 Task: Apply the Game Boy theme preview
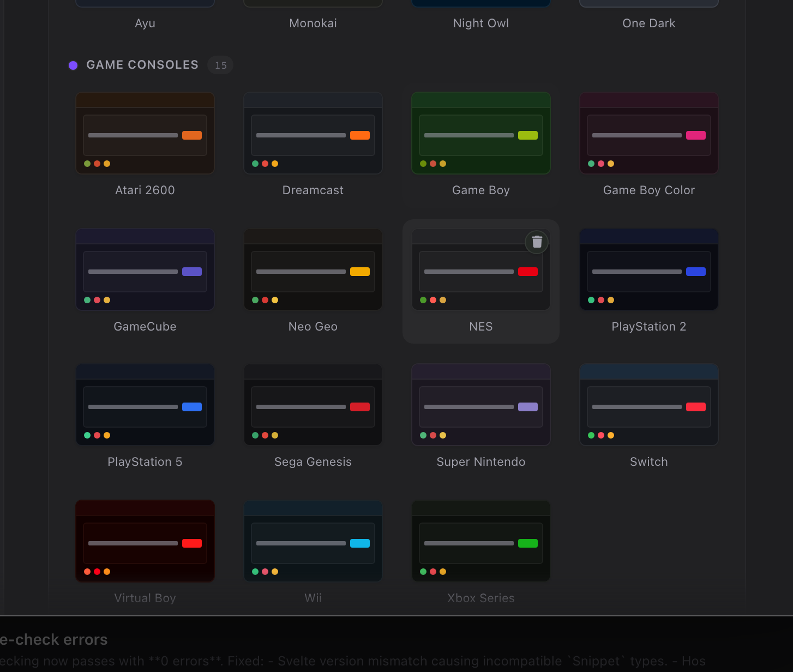click(x=481, y=133)
